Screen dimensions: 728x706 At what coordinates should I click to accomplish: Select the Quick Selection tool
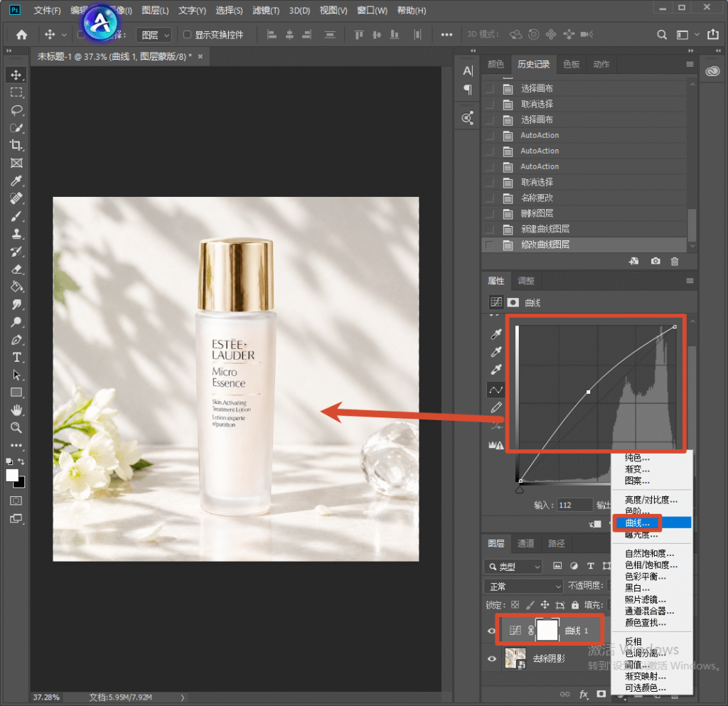click(16, 128)
